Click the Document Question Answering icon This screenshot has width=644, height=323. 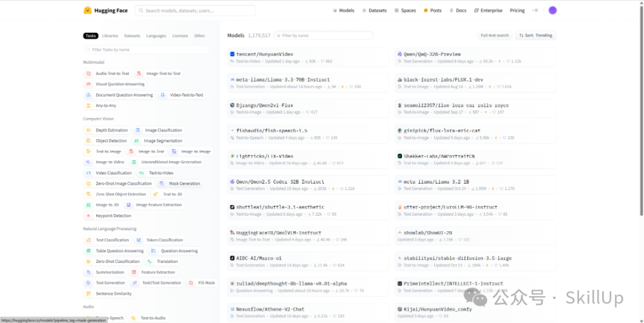(x=88, y=95)
